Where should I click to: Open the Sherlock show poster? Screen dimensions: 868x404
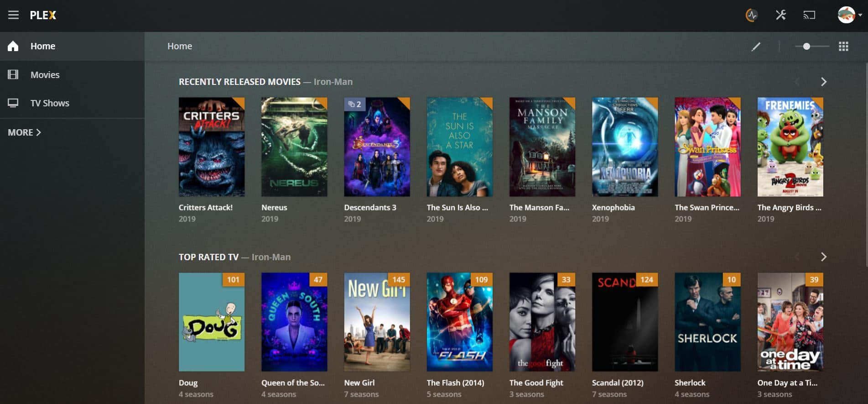tap(707, 322)
